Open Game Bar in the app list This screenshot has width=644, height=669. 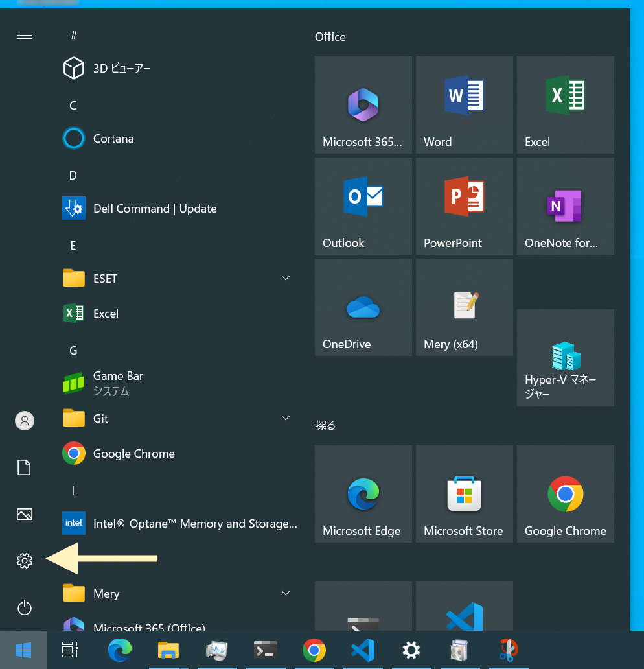(179, 384)
